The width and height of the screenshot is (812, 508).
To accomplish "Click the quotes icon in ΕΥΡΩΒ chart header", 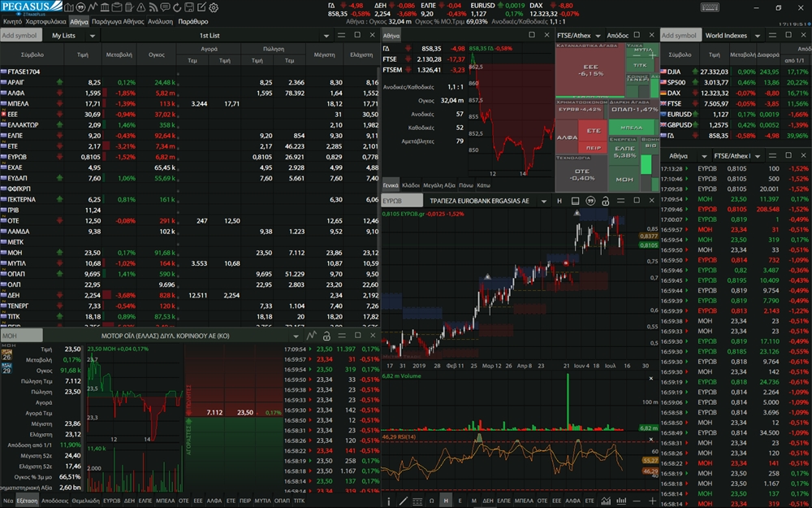I will pyautogui.click(x=590, y=201).
